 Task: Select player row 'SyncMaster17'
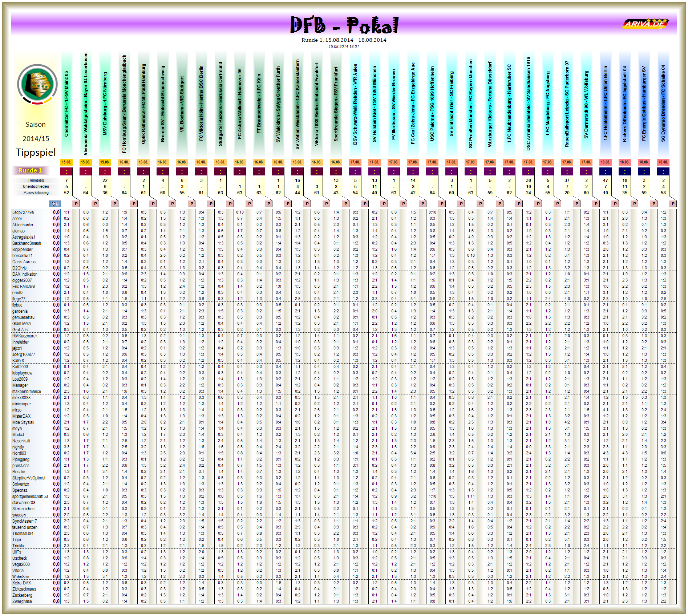344,521
